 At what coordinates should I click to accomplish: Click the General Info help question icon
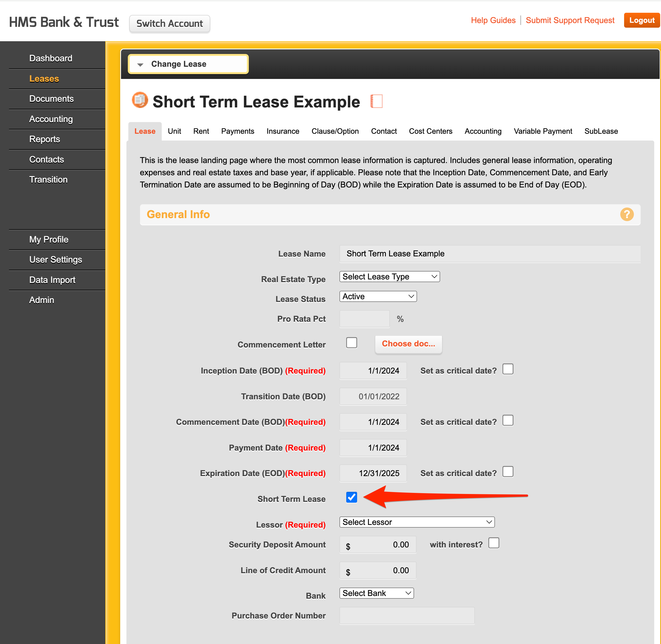tap(627, 215)
